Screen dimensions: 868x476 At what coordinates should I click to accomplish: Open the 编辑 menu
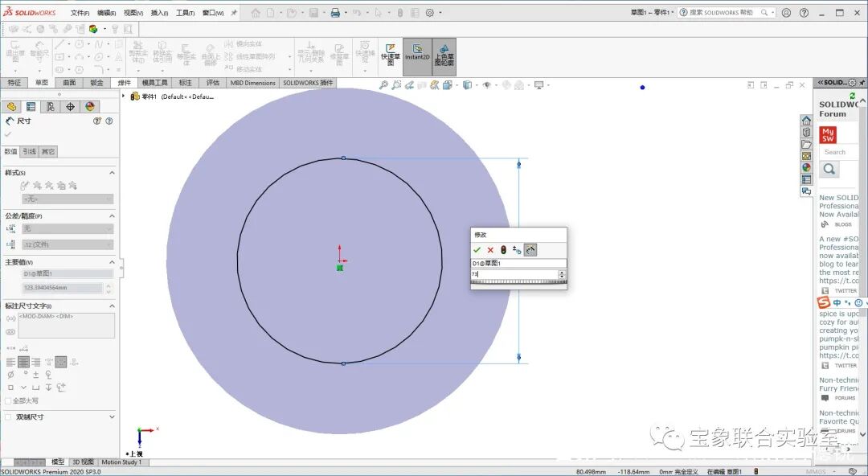[106, 13]
